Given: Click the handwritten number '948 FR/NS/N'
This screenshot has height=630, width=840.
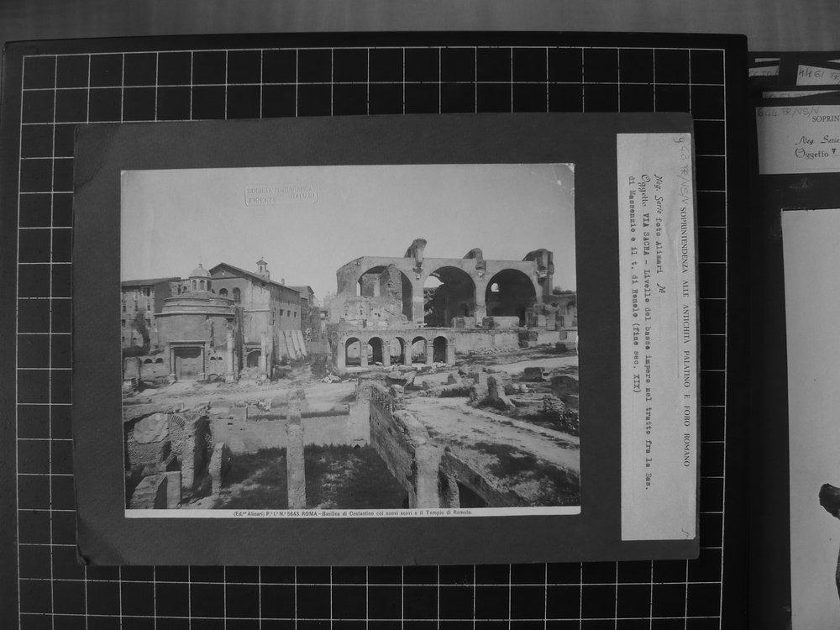Looking at the screenshot, I should (684, 169).
